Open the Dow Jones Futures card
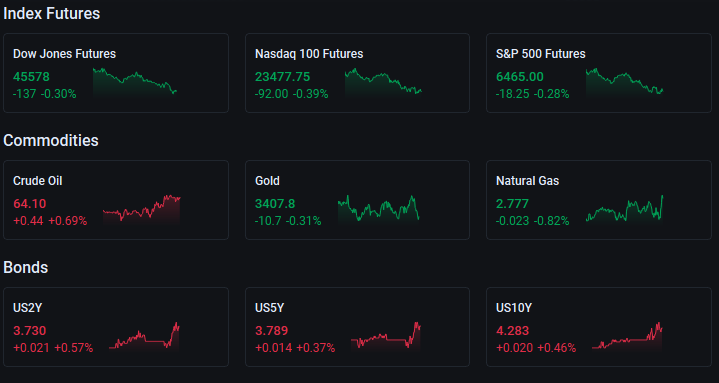 point(116,73)
